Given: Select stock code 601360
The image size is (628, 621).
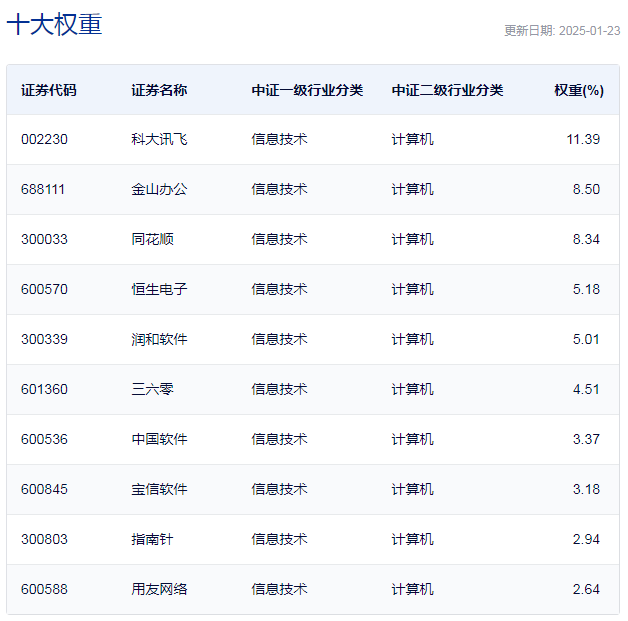Looking at the screenshot, I should pyautogui.click(x=44, y=390).
